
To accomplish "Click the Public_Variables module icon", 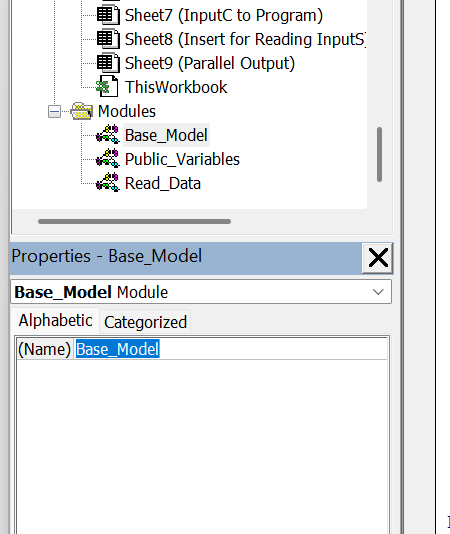I will pyautogui.click(x=107, y=159).
